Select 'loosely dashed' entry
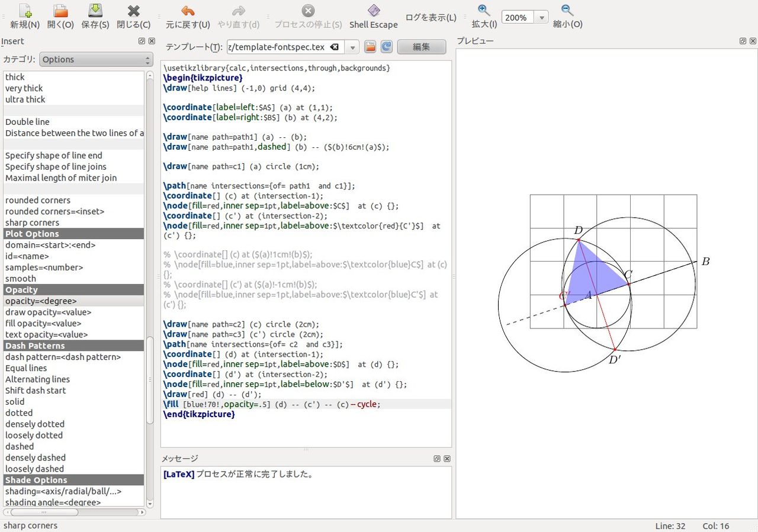This screenshot has width=758, height=532. coord(73,469)
